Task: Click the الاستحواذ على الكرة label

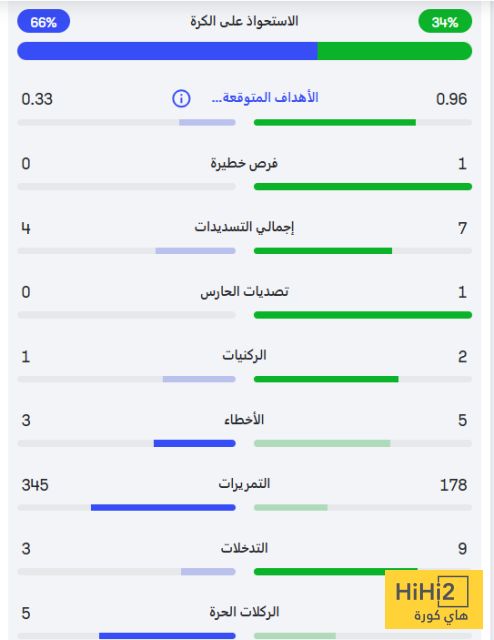Action: pos(244,21)
